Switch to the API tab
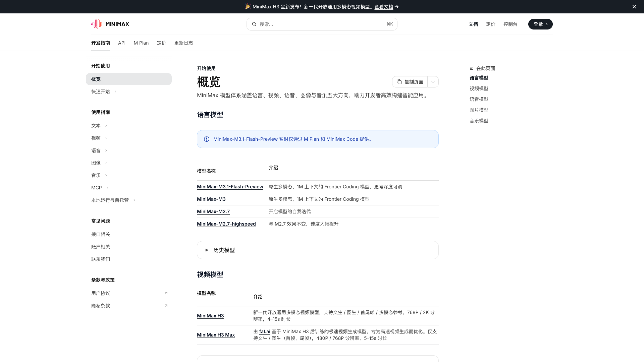Viewport: 644px width, 362px height. (122, 43)
